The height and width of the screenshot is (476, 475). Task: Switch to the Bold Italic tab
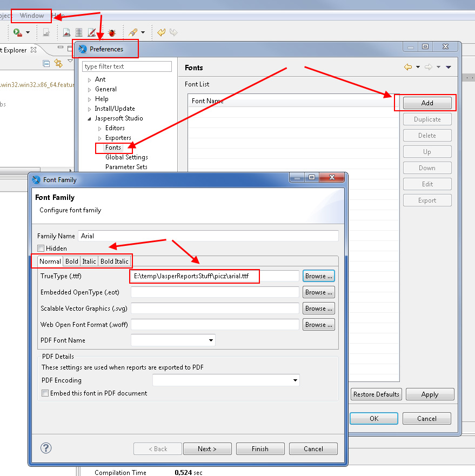click(114, 262)
